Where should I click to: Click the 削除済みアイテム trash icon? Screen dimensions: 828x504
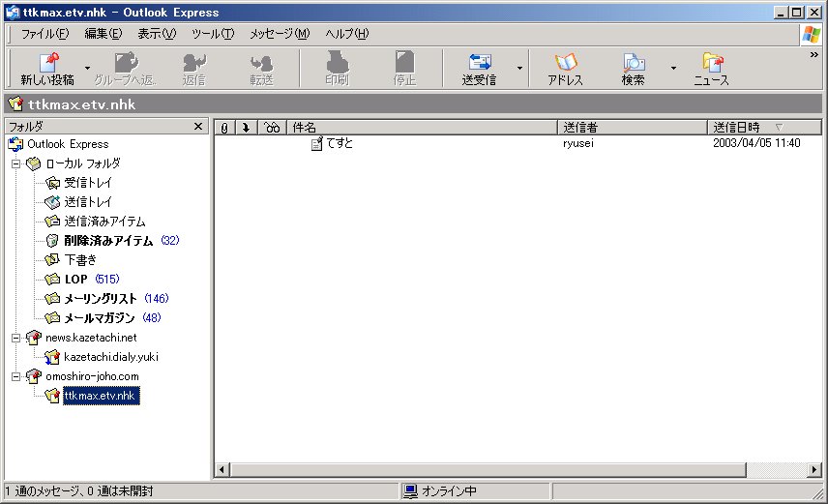tap(52, 241)
